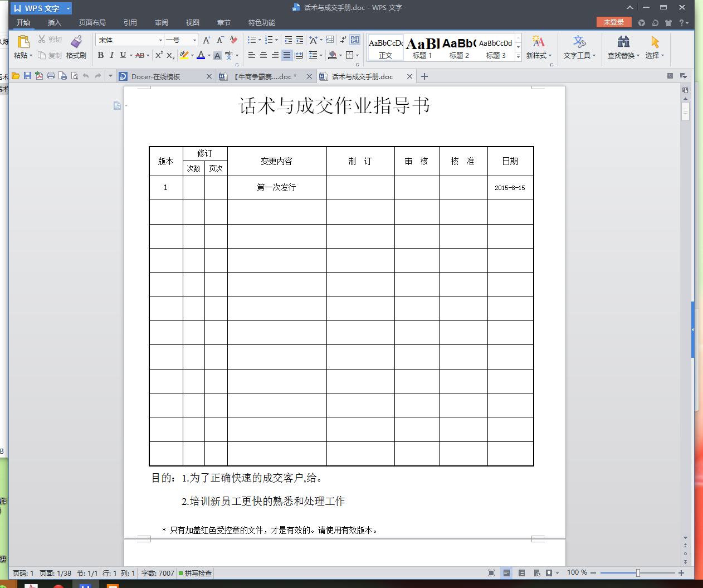Clear formatting with the eraser icon
Image resolution: width=703 pixels, height=588 pixels.
[233, 40]
